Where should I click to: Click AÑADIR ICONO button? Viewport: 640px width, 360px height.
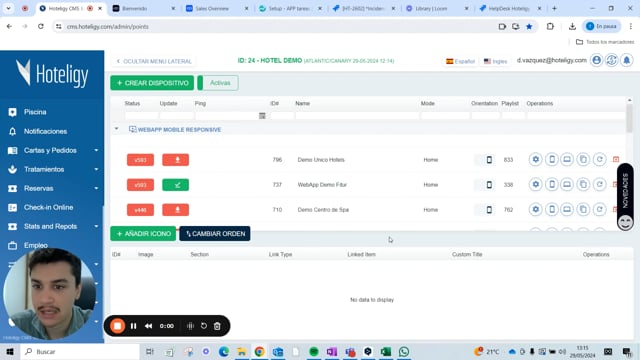pyautogui.click(x=143, y=233)
